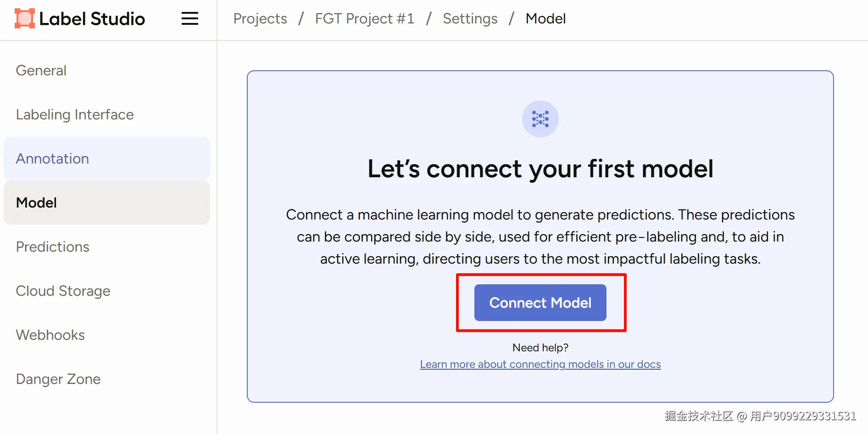Viewport: 868px width, 434px height.
Task: Open docs link about connecting models
Action: pos(540,364)
